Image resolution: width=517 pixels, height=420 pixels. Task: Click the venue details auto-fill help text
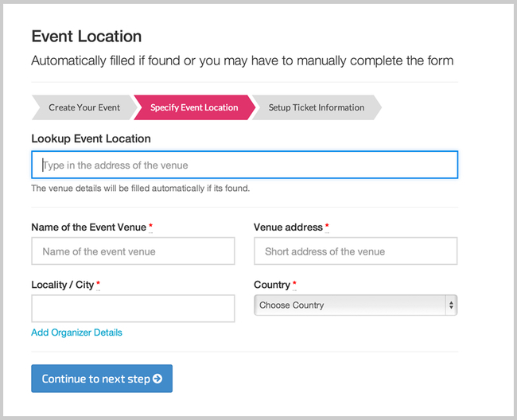(140, 189)
